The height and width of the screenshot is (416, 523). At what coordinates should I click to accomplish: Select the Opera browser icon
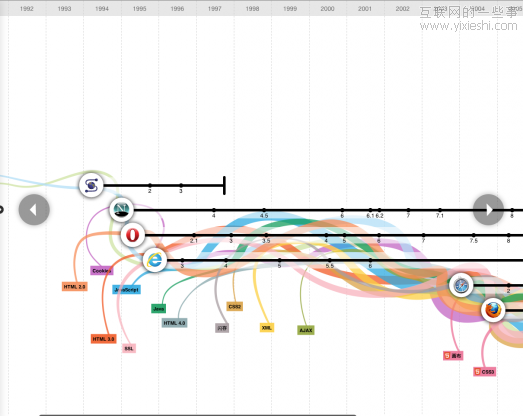[x=132, y=235]
